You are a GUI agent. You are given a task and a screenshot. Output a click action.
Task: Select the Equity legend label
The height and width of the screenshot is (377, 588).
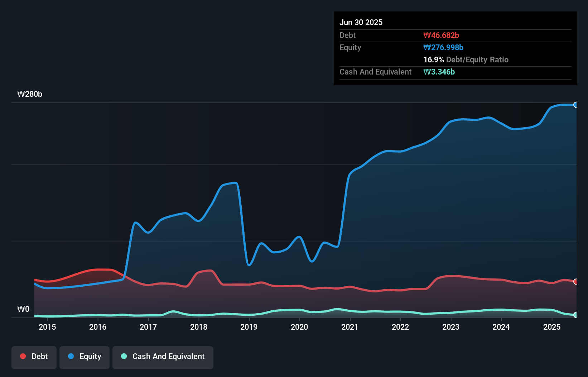90,356
